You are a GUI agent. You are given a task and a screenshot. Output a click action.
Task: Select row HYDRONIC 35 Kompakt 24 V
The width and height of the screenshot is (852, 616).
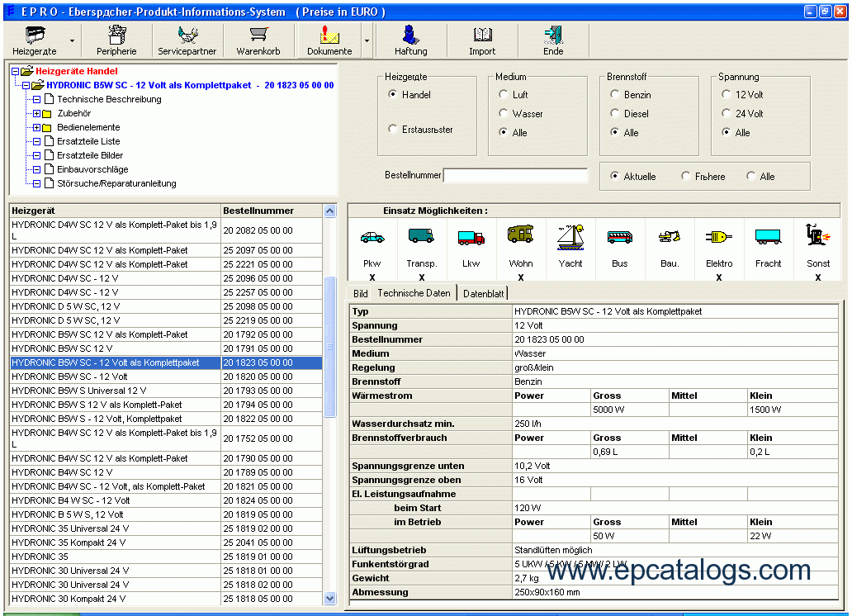166,543
